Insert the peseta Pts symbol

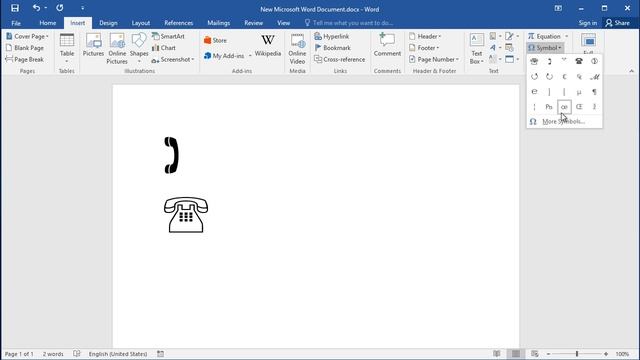pyautogui.click(x=549, y=107)
